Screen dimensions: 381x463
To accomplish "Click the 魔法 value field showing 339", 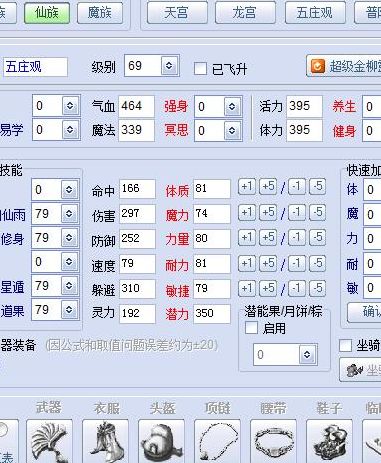I will [136, 130].
